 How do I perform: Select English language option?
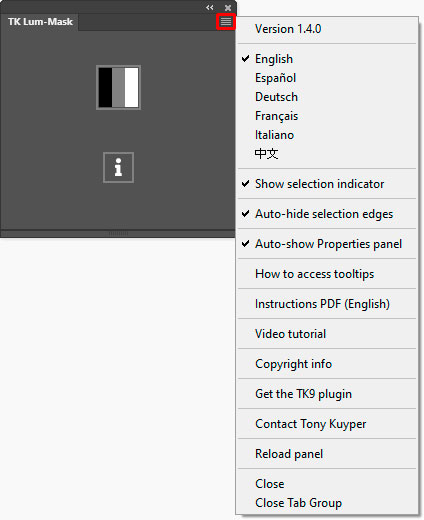click(327, 59)
